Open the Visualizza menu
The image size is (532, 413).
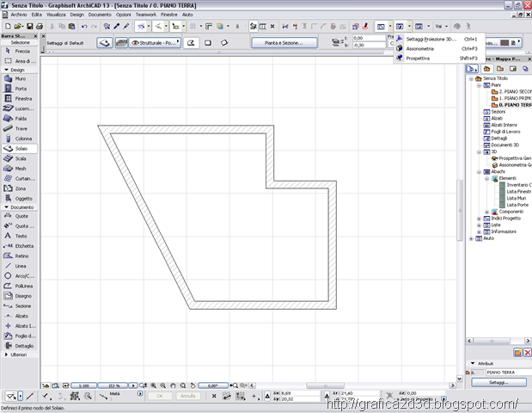click(56, 15)
